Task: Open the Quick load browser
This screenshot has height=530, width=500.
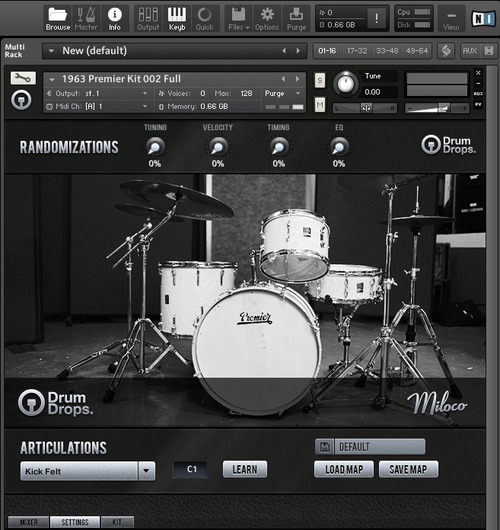Action: click(205, 19)
